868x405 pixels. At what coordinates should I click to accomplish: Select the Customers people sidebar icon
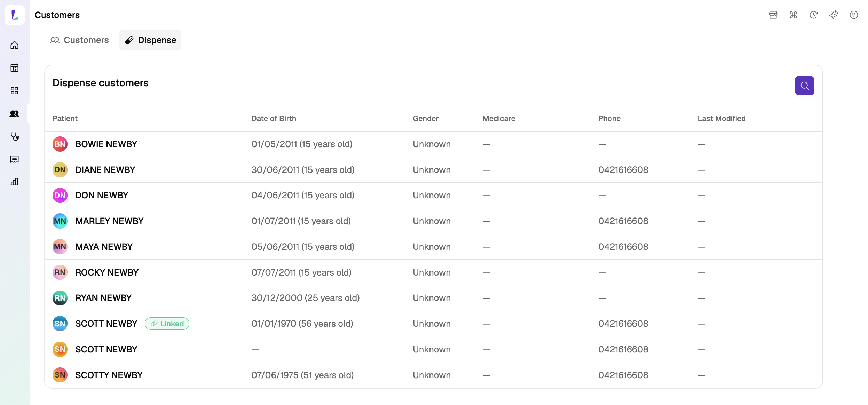[x=14, y=113]
